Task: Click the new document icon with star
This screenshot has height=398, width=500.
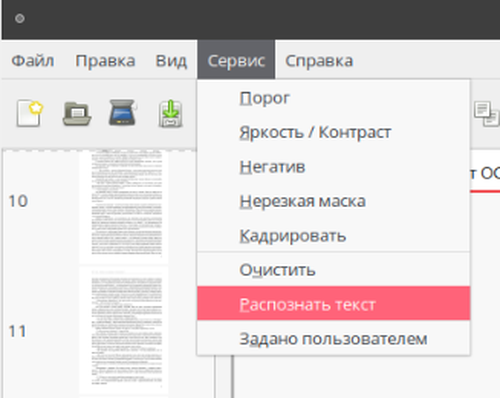Action: pos(30,113)
